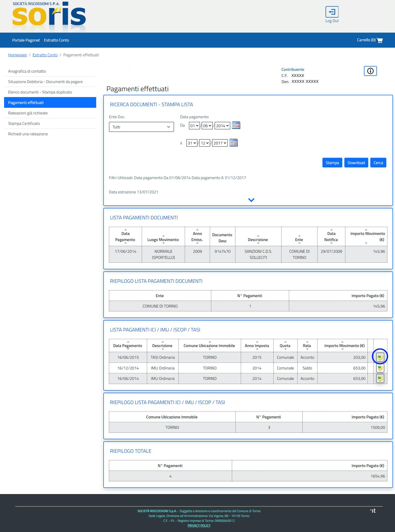Image resolution: width=395 pixels, height=532 pixels.
Task: Open calendar picker for the end date
Action: pyautogui.click(x=233, y=143)
